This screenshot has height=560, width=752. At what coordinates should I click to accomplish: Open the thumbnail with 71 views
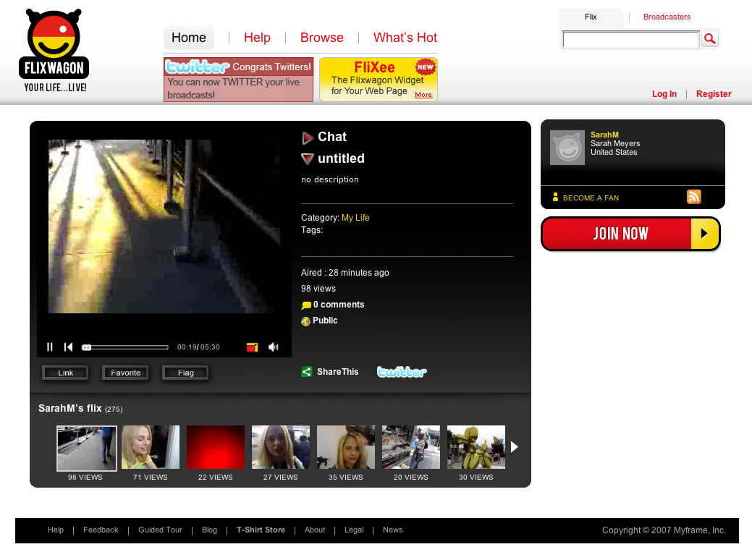coord(151,447)
